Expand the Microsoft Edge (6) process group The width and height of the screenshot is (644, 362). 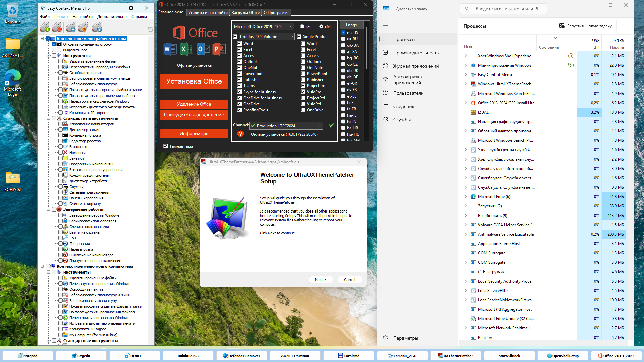coord(466,197)
